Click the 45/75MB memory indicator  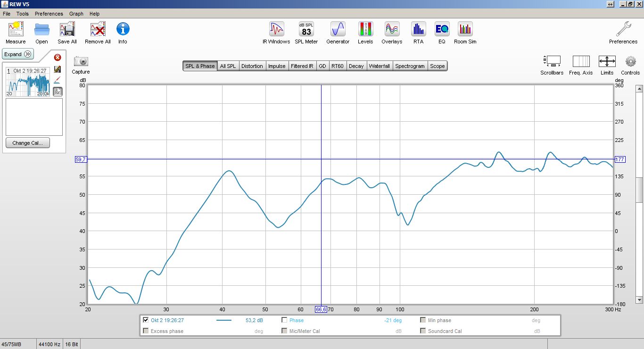(x=11, y=344)
